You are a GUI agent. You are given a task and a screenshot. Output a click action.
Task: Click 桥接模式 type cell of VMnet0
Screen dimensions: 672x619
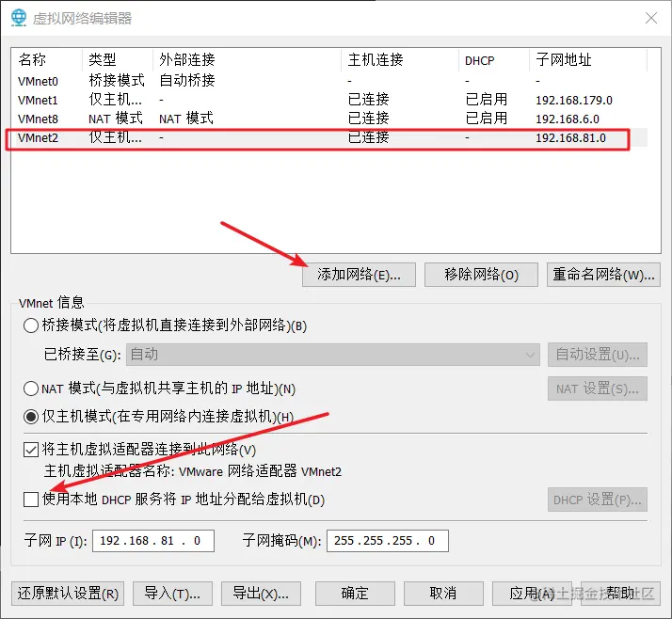(117, 81)
